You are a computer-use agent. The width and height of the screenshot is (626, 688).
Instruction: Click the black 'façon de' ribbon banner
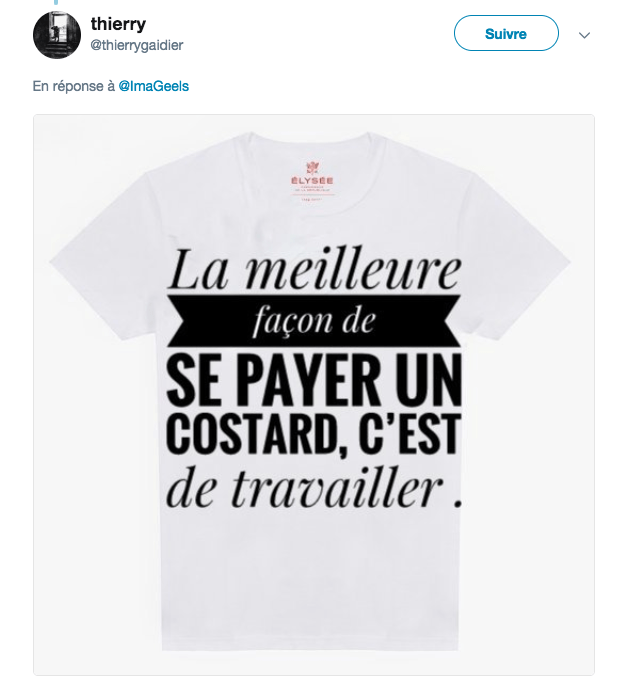click(314, 322)
